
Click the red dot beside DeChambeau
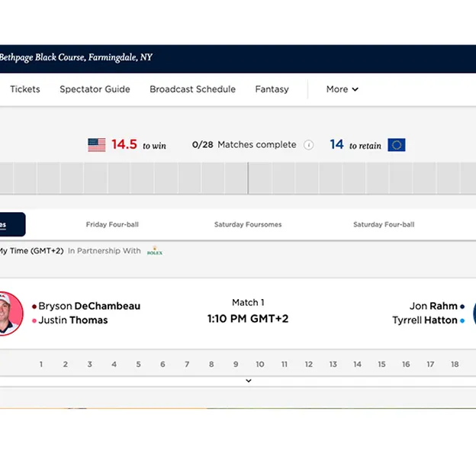34,307
